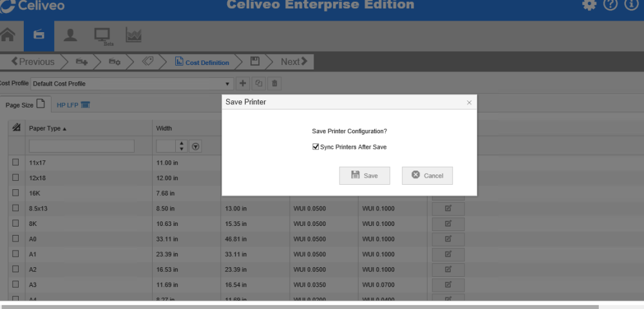The width and height of the screenshot is (644, 309).
Task: Select the A2 row checkbox
Action: (x=15, y=269)
